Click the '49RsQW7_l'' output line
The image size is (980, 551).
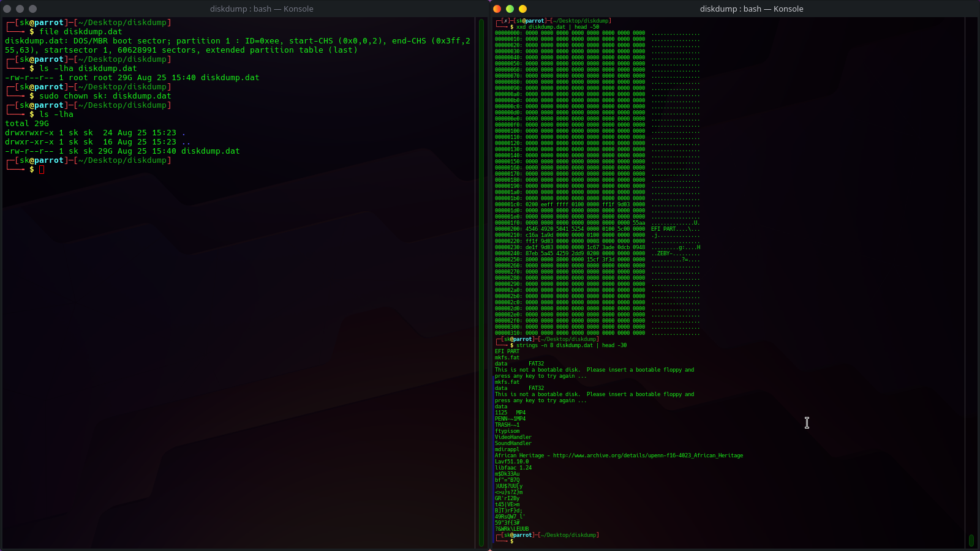[510, 517]
